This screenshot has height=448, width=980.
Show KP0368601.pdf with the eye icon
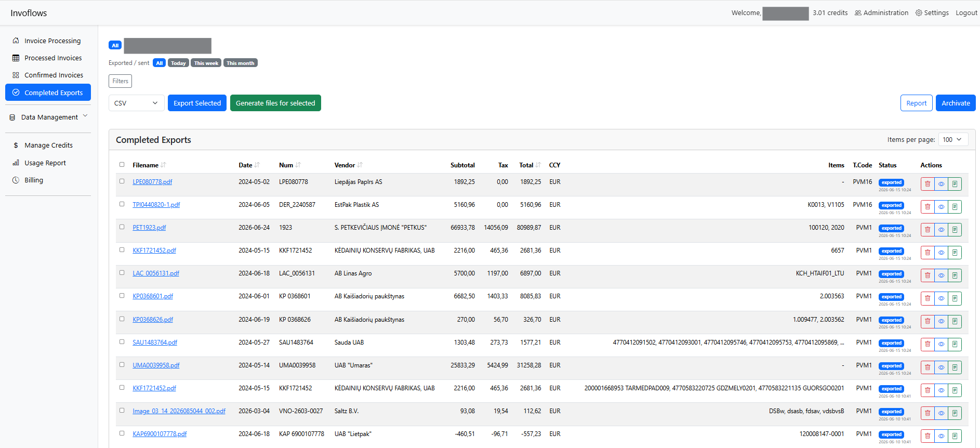(941, 298)
